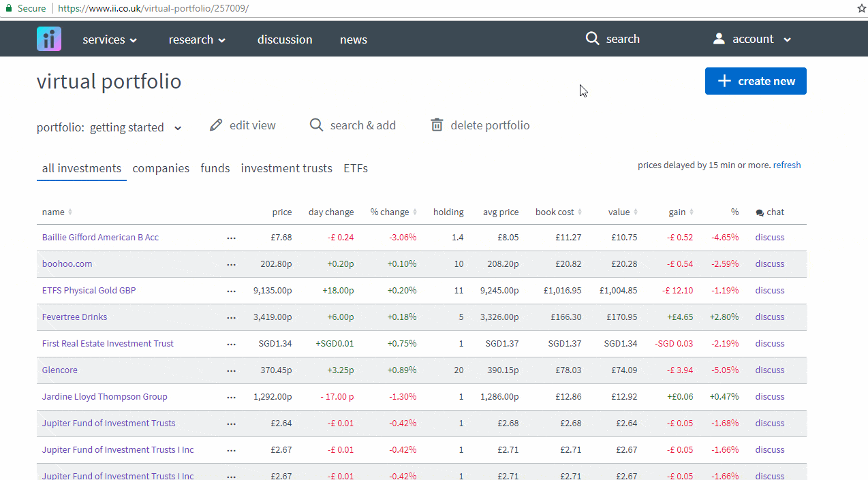
Task: Open options dots for Jardine Lloyd Thompson Group
Action: [x=231, y=397]
